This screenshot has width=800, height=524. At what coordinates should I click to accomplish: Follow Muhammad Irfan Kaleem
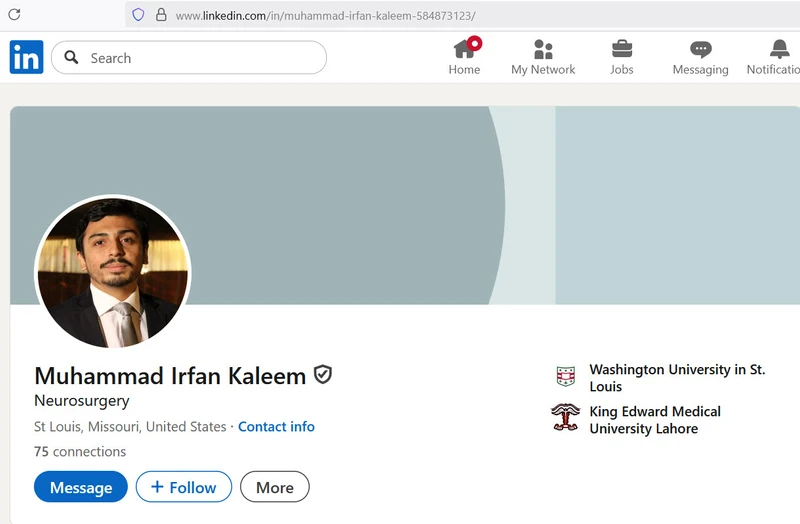[x=184, y=487]
